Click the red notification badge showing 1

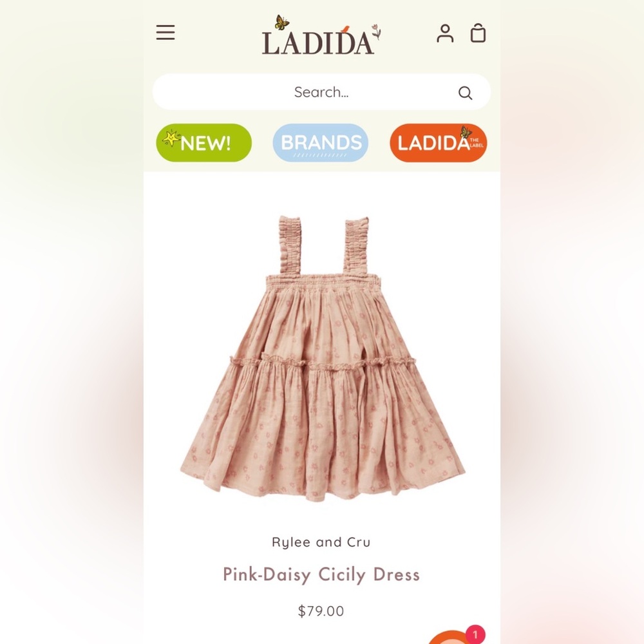(475, 634)
